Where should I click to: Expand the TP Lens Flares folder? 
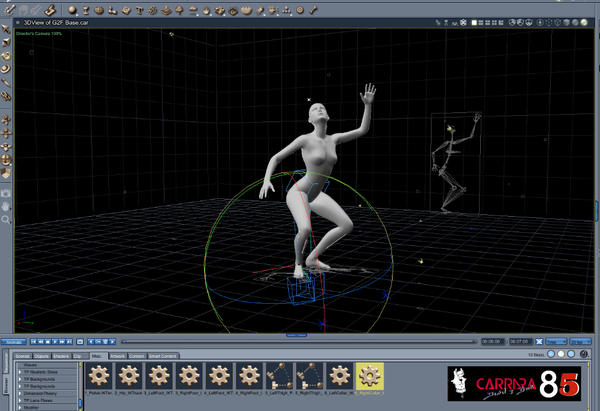coord(20,400)
